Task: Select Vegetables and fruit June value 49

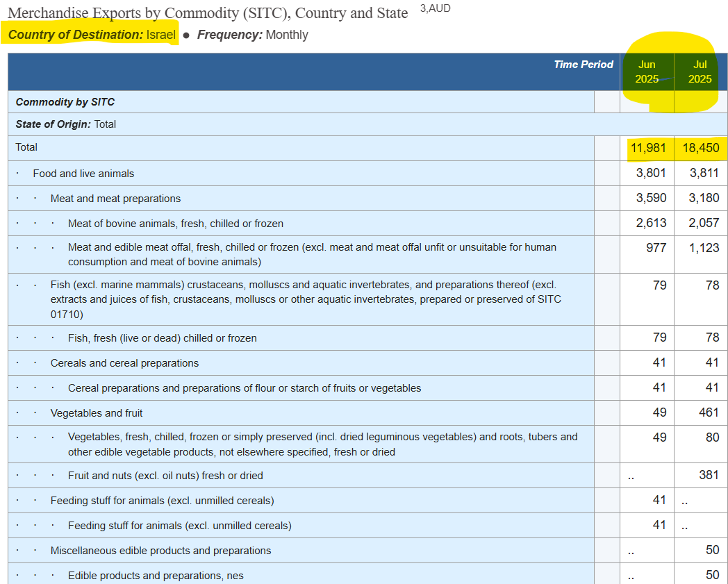Action: pyautogui.click(x=659, y=412)
